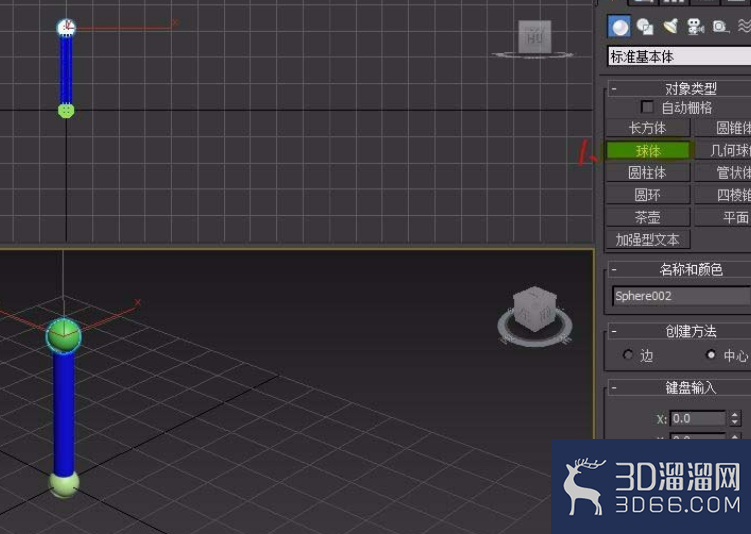This screenshot has height=534, width=751.
Task: Click the 茶壶 teapot button
Action: click(x=648, y=217)
